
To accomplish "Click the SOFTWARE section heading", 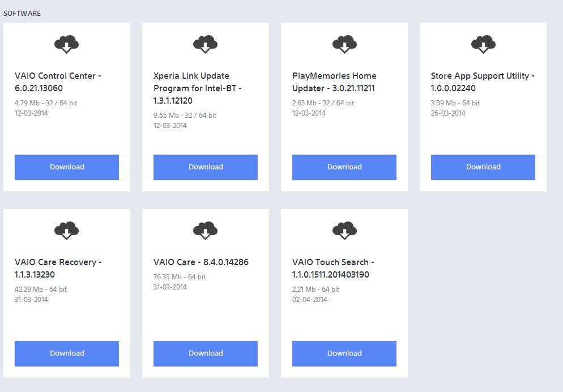I will [22, 13].
